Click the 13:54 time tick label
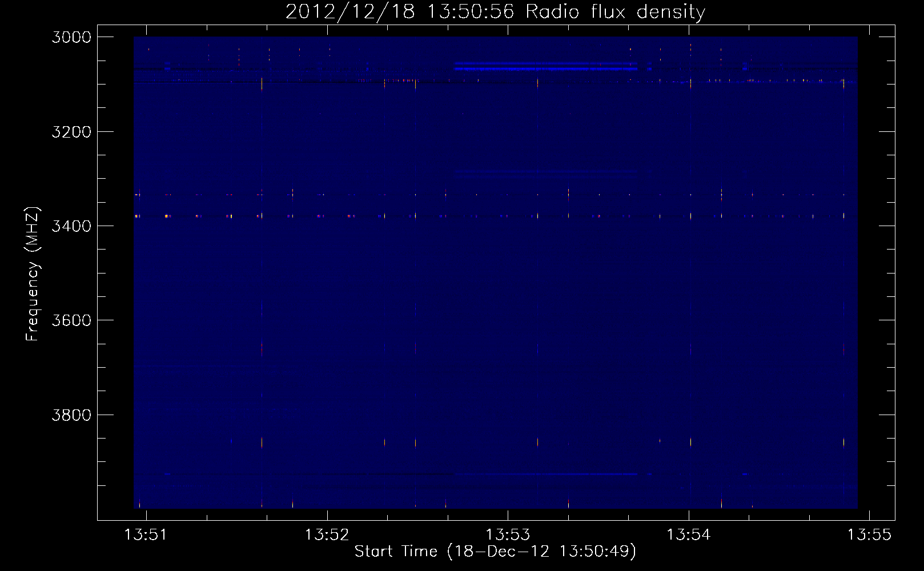This screenshot has height=571, width=924. coord(689,534)
